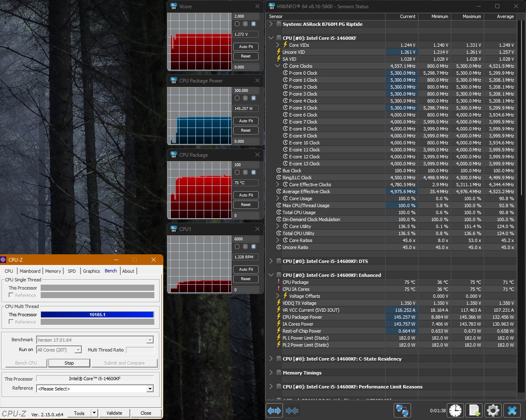Viewport: 526px width, 420px height.
Task: Expand the Core Ratios row
Action: 278,240
